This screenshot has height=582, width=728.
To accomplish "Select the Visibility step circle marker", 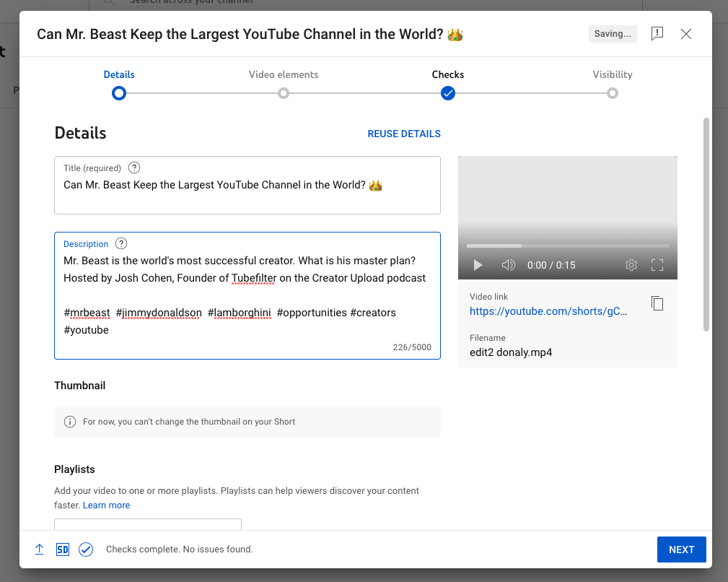I will [x=613, y=93].
